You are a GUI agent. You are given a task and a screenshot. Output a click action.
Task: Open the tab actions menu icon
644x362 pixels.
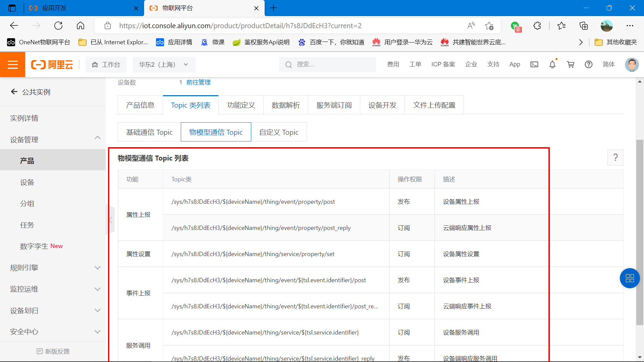coord(12,8)
